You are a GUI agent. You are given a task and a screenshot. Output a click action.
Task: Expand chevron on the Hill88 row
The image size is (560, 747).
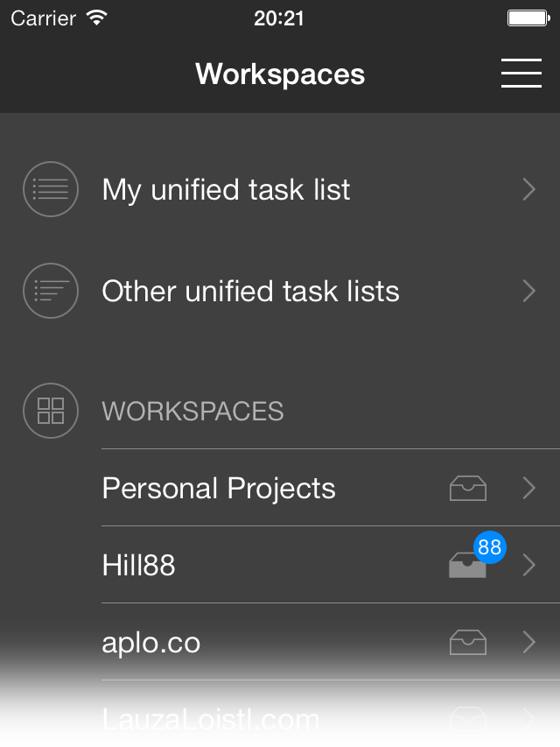528,566
